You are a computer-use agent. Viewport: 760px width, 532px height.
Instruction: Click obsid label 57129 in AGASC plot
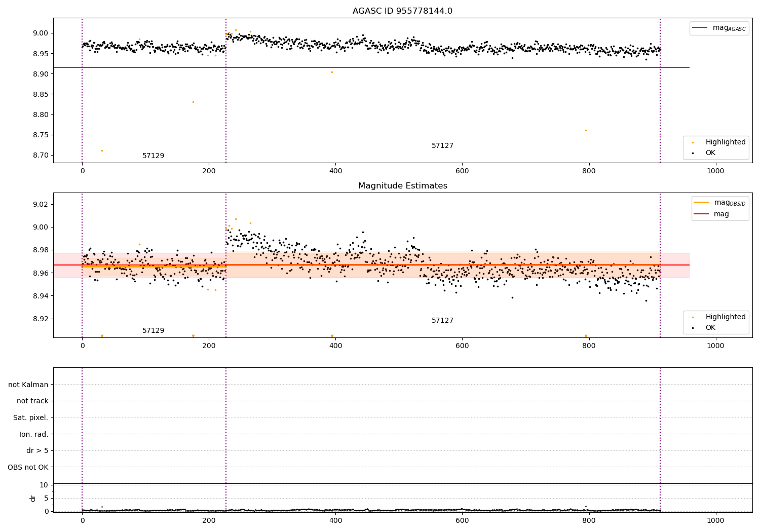coord(153,156)
